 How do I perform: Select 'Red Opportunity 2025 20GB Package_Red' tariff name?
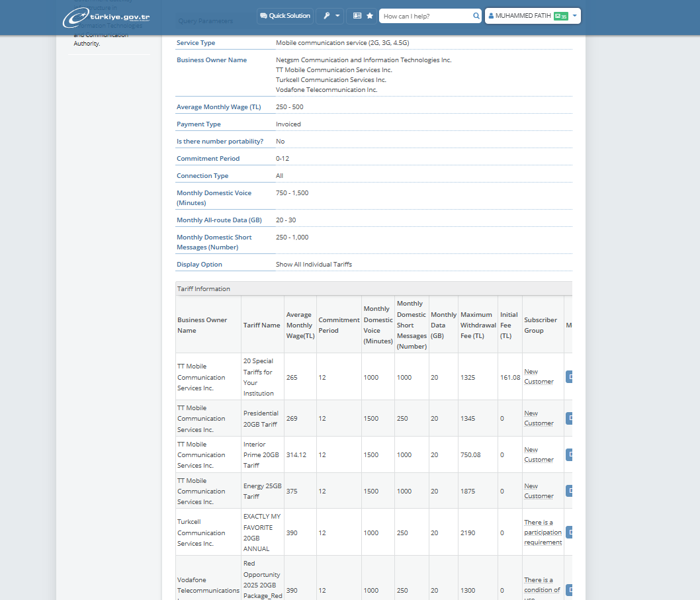click(263, 579)
